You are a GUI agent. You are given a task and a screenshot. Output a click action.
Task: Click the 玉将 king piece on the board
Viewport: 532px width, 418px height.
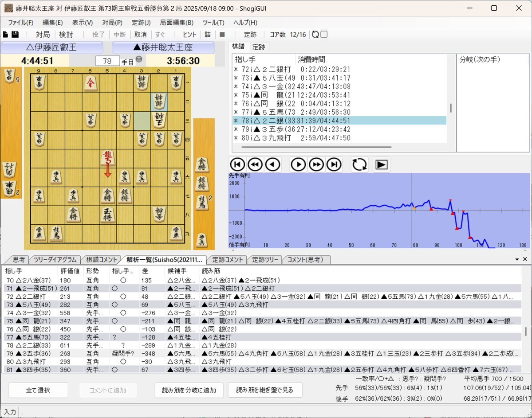pyautogui.click(x=107, y=214)
